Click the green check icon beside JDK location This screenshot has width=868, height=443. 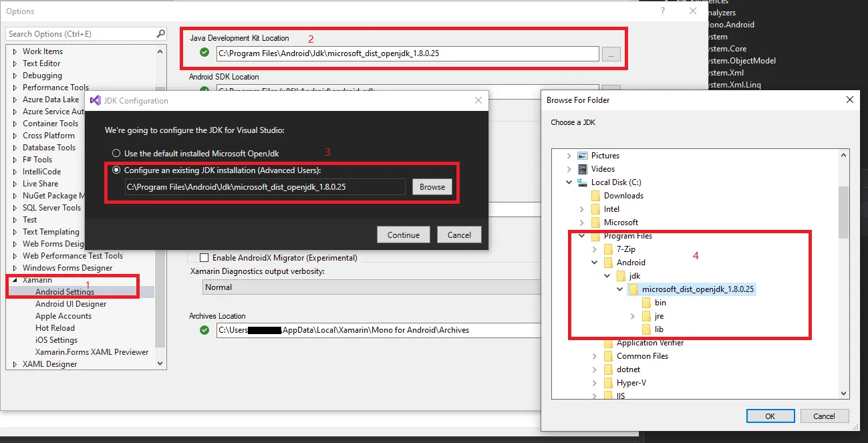pyautogui.click(x=204, y=53)
